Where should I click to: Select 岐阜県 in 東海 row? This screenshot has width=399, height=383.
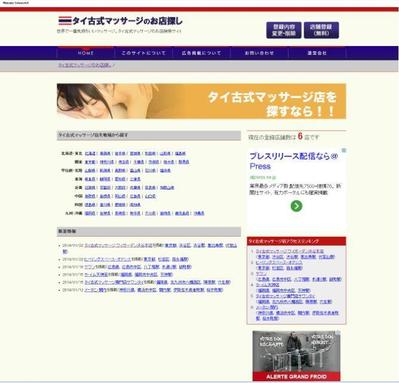[90, 179]
